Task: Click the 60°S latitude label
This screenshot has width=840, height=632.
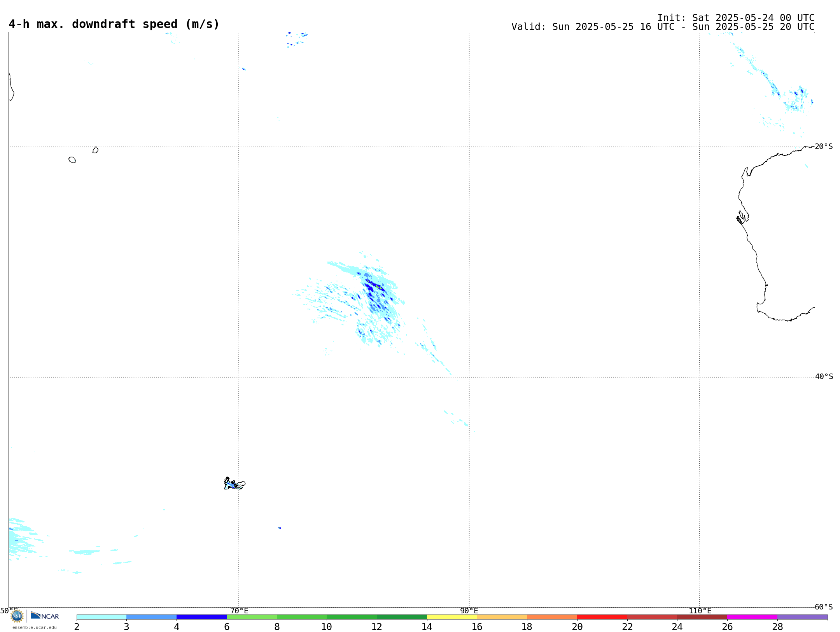Action: 824,607
